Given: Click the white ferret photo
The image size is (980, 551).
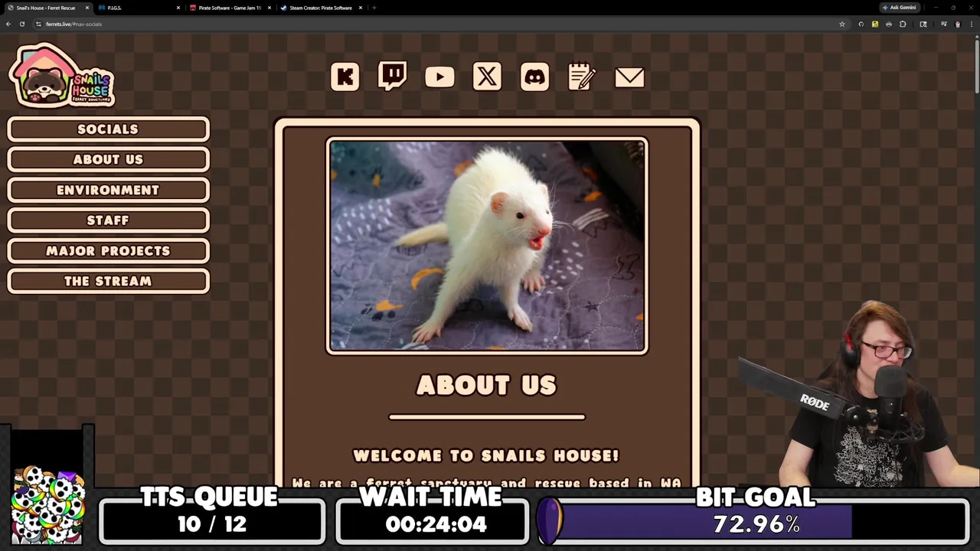Looking at the screenshot, I should [x=487, y=246].
